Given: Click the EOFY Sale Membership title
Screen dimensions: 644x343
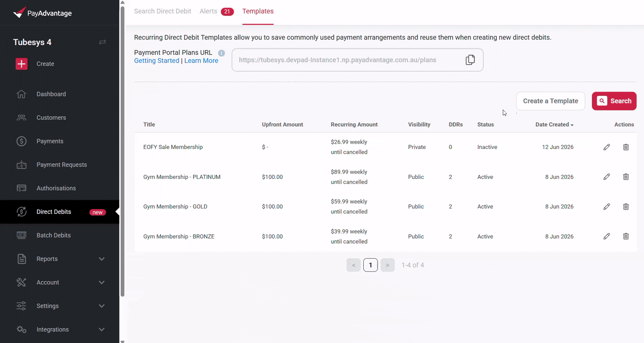Looking at the screenshot, I should click(x=173, y=147).
